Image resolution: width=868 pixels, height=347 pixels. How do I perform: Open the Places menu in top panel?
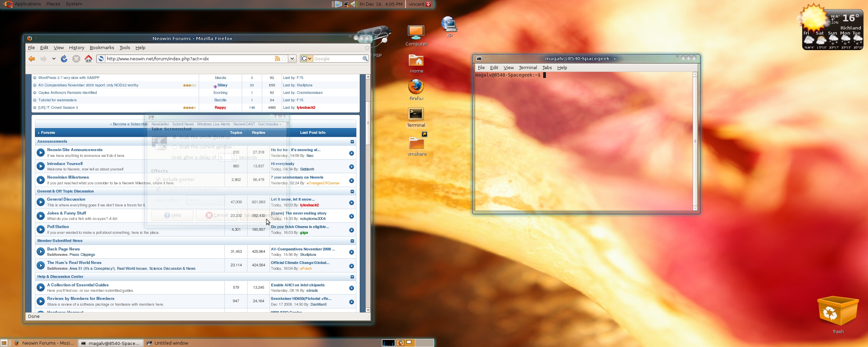53,4
